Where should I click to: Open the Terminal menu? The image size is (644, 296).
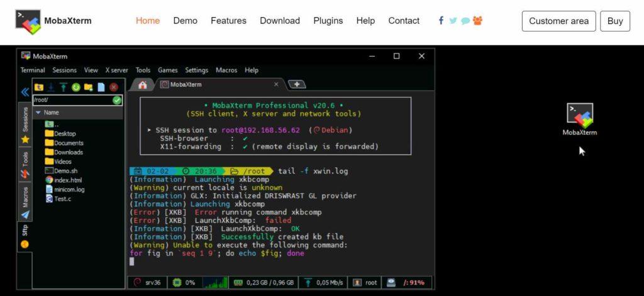tap(33, 71)
